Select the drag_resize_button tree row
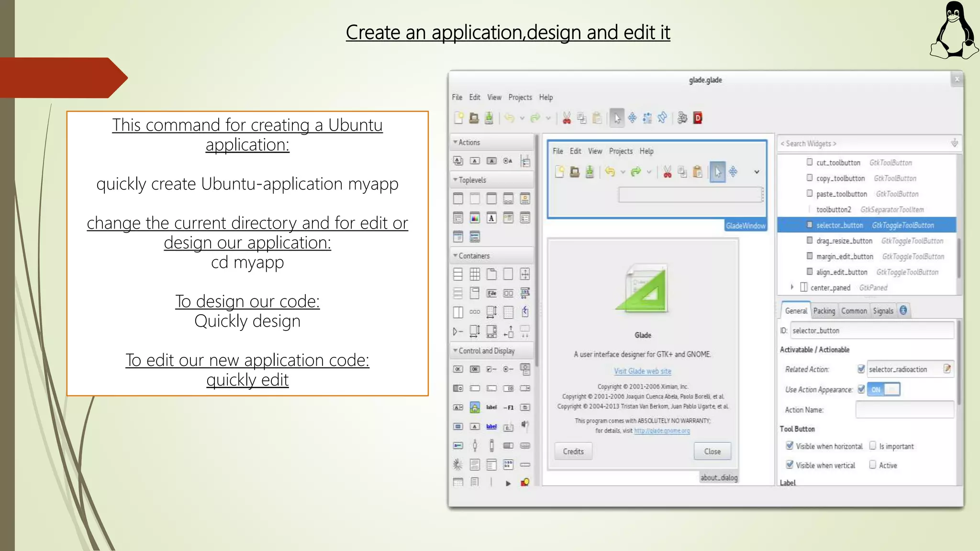The image size is (980, 551). pos(844,241)
